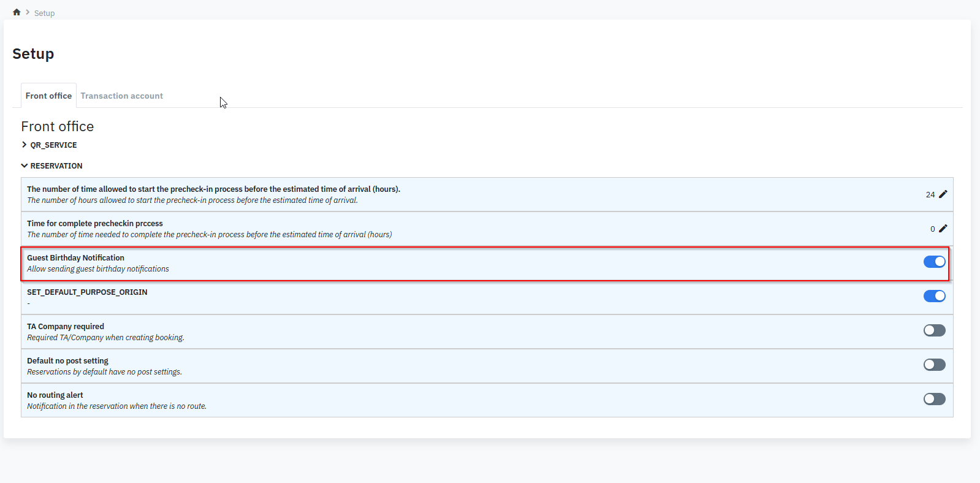
Task: Click the Front office section heading
Action: [58, 127]
